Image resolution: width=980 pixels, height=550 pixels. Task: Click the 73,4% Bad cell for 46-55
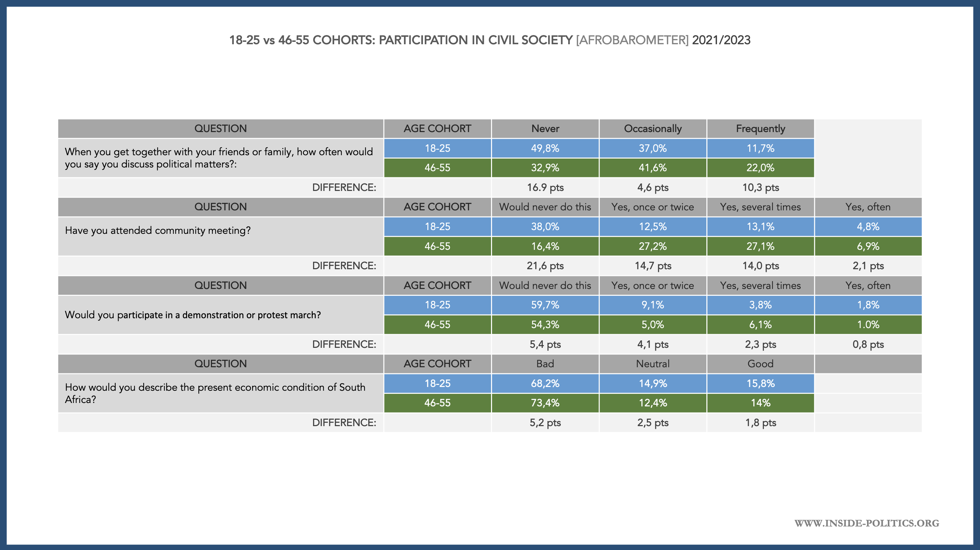point(545,403)
